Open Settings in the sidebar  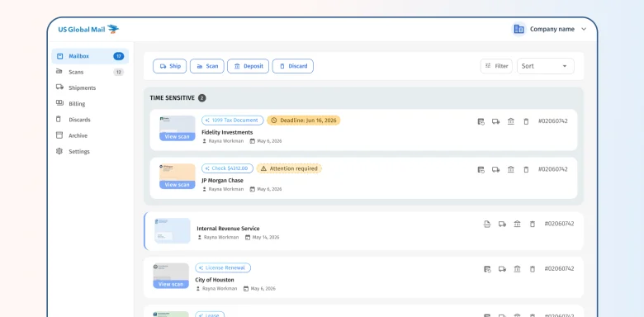coord(90,152)
